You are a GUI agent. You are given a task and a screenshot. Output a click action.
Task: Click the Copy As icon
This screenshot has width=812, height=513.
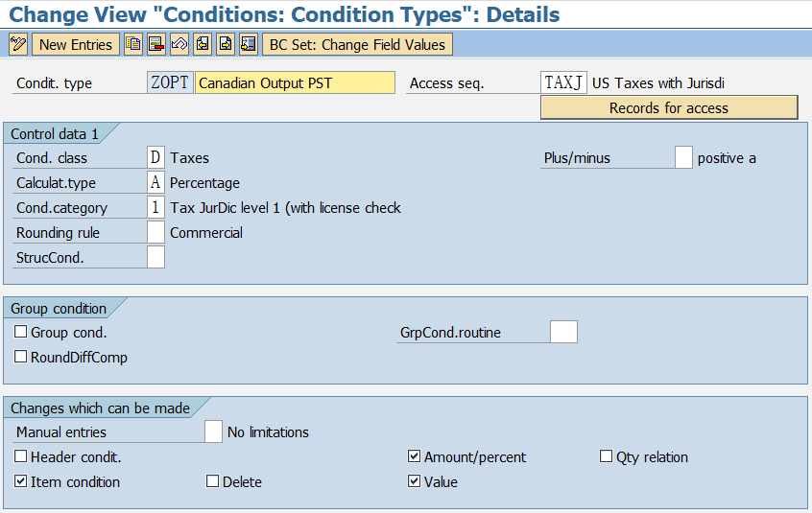point(133,44)
